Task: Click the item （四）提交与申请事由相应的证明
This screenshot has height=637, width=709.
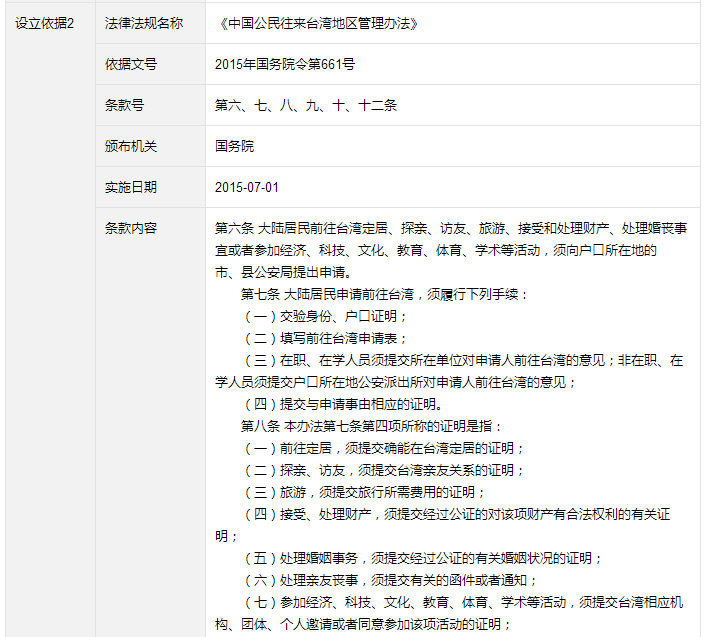Action: click(x=342, y=404)
